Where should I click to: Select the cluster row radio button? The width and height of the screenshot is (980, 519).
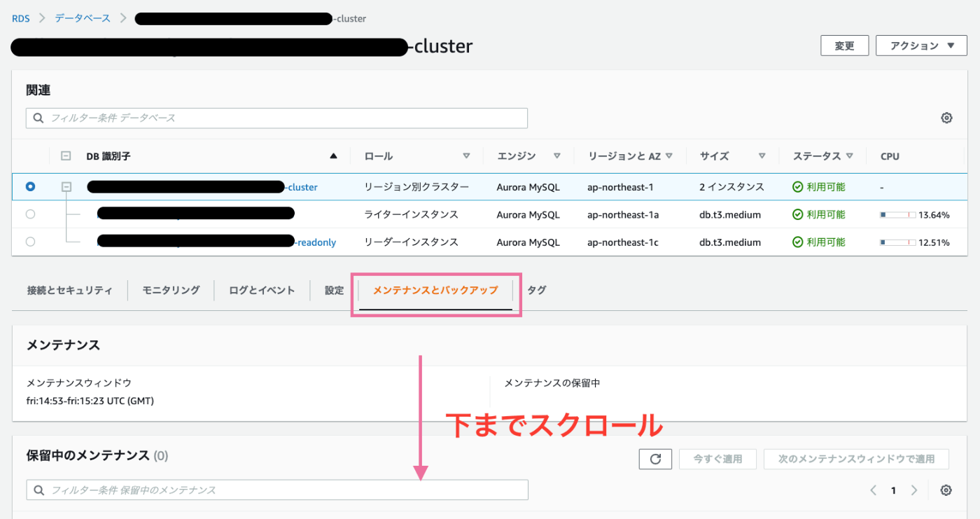[x=30, y=187]
